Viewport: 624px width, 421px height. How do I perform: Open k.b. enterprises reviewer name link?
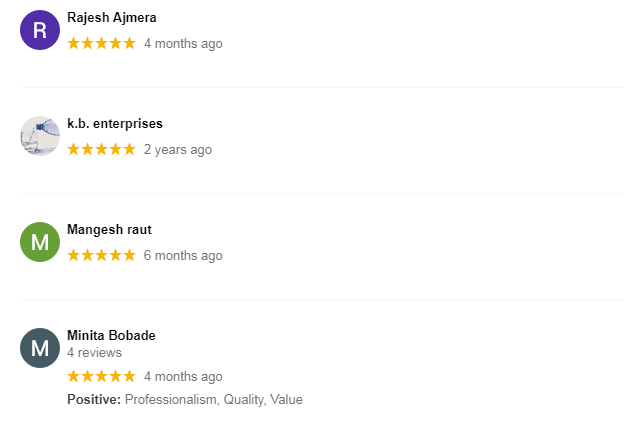pyautogui.click(x=115, y=124)
